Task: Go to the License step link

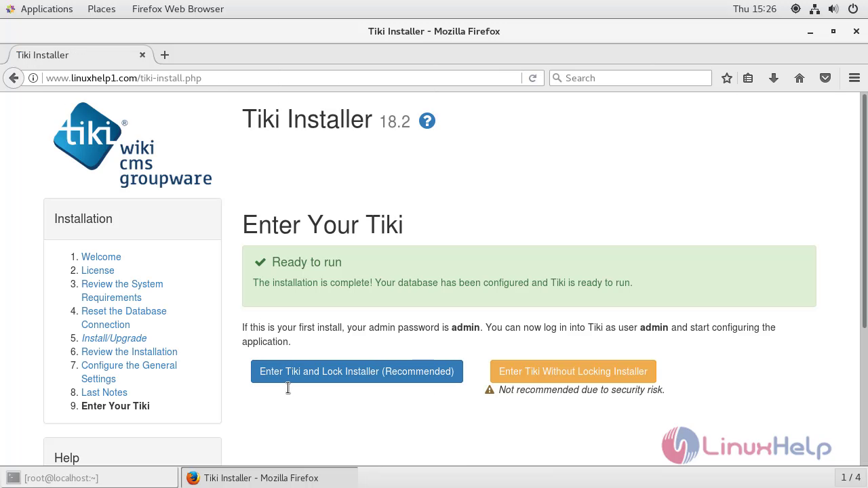Action: pos(98,270)
